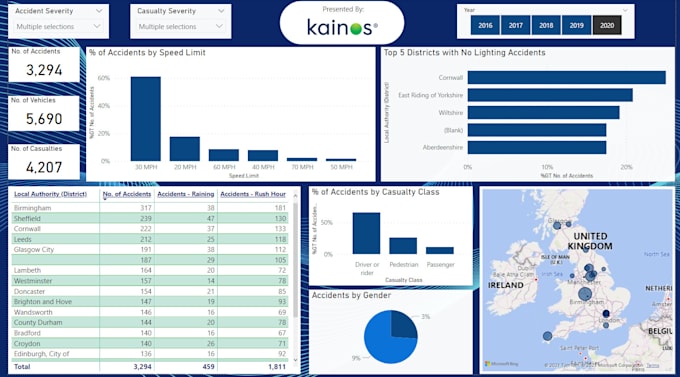Select the Westminster row in the table
The width and height of the screenshot is (680, 377).
click(150, 281)
